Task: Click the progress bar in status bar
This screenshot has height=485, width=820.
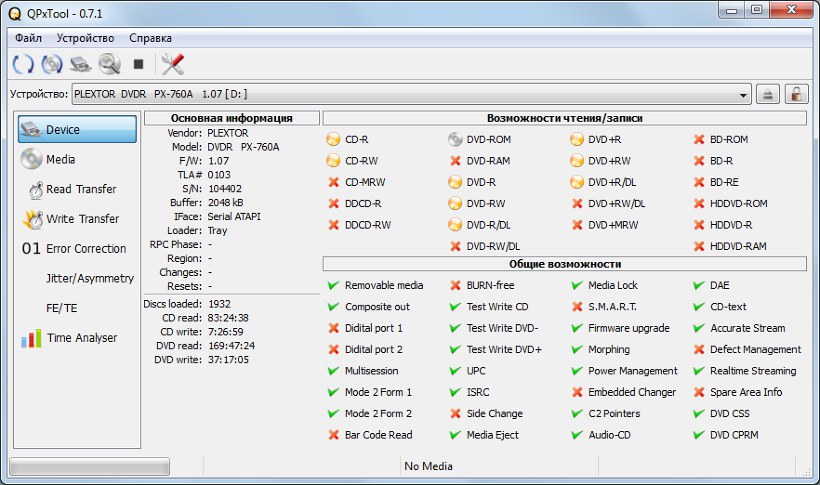Action: tap(89, 466)
